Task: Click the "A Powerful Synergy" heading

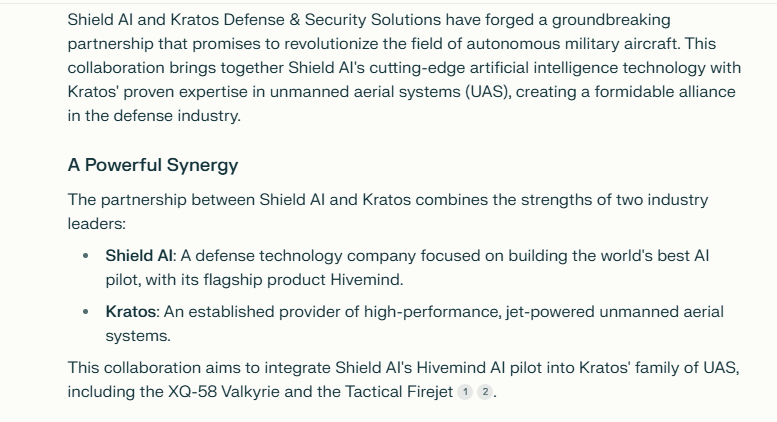Action: point(153,164)
